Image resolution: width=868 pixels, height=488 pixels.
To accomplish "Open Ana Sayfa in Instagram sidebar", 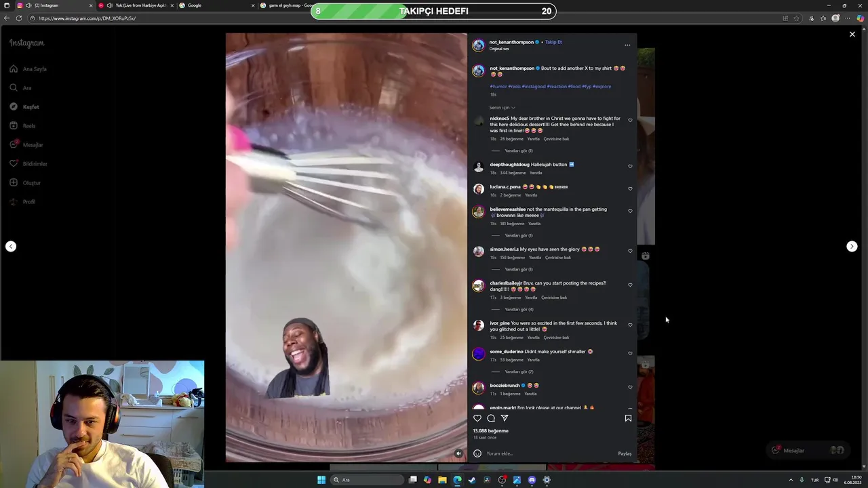I will coord(28,68).
